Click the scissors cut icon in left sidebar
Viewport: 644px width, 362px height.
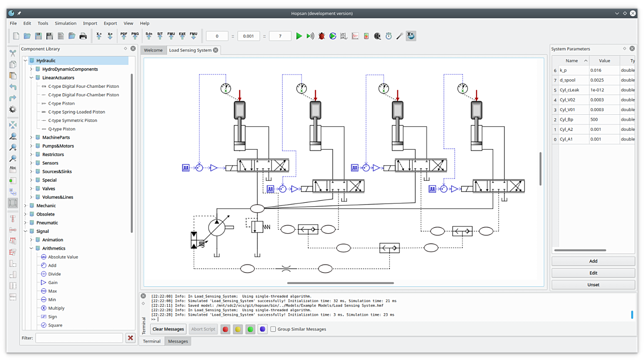pos(13,53)
